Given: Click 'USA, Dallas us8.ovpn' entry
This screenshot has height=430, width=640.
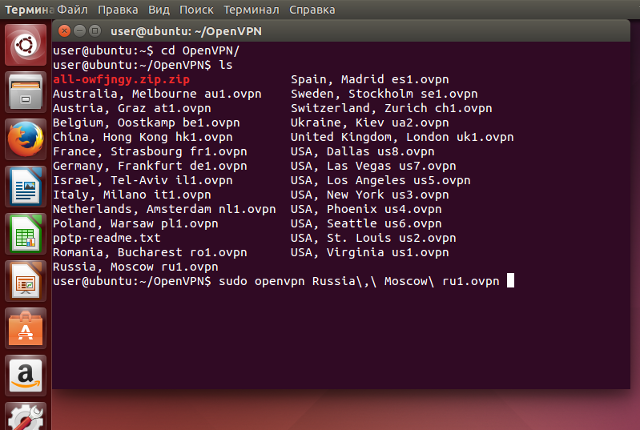Looking at the screenshot, I should tap(362, 151).
